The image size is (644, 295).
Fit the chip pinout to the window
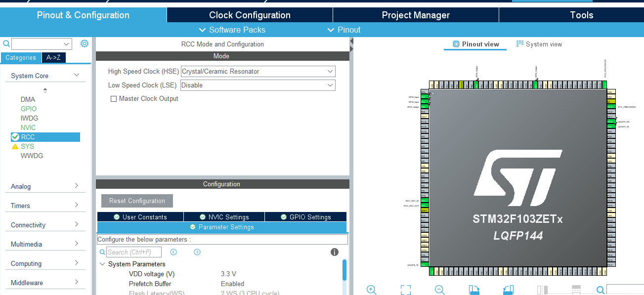tap(406, 290)
